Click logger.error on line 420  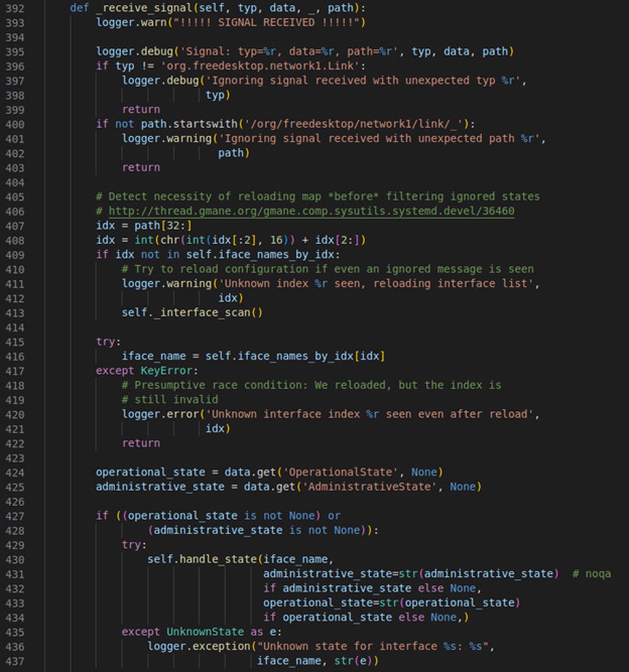(x=160, y=414)
